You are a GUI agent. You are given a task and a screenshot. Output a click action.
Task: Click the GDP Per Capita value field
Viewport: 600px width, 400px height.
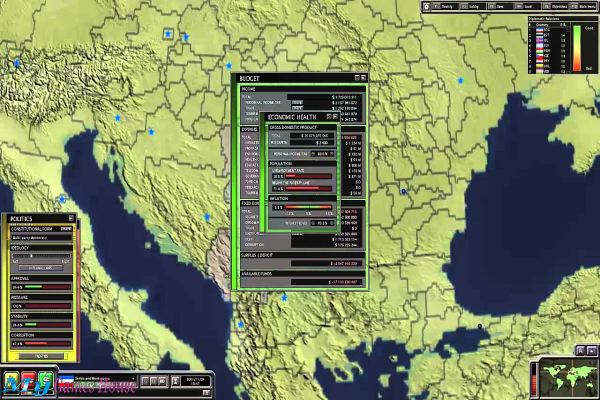(x=312, y=142)
